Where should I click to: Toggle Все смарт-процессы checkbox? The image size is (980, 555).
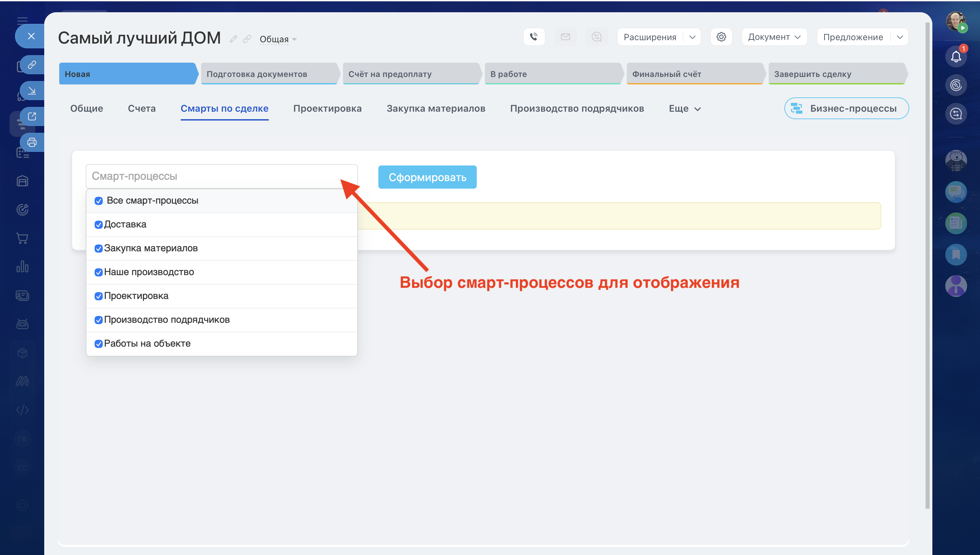[99, 201]
